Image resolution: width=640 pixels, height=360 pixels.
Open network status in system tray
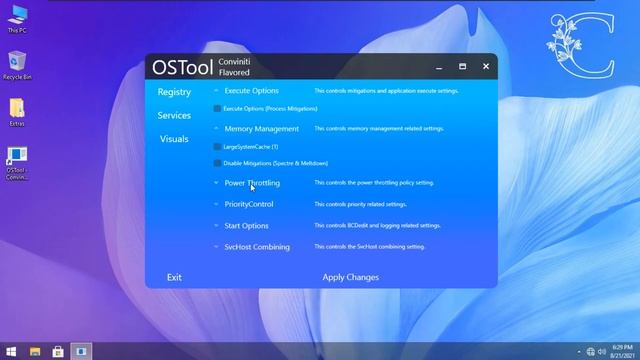tap(591, 351)
